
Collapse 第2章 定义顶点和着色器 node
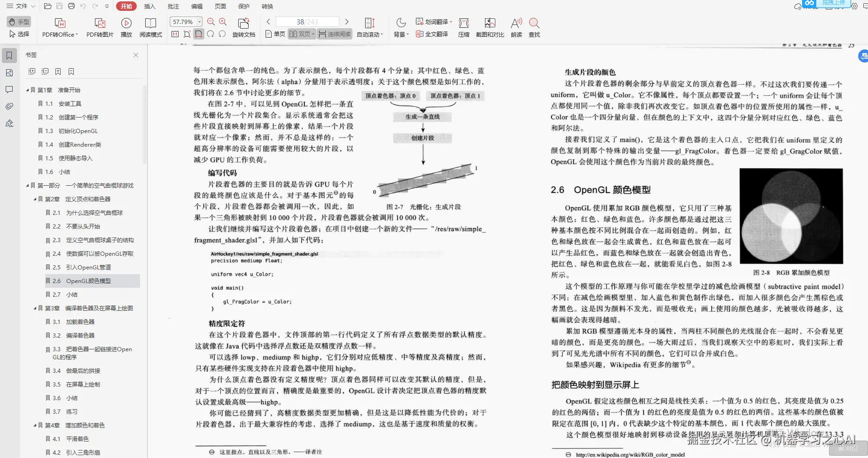(35, 199)
